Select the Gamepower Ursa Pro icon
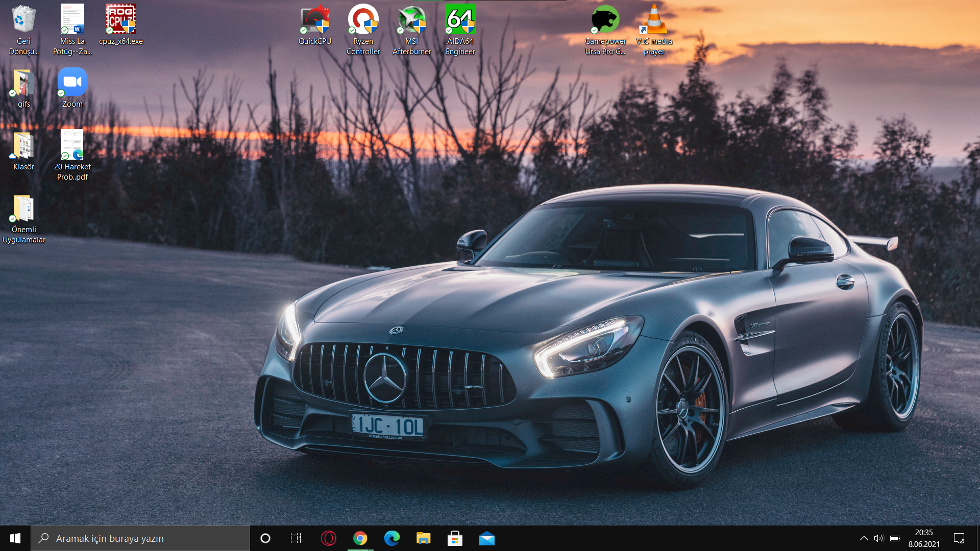 [605, 30]
